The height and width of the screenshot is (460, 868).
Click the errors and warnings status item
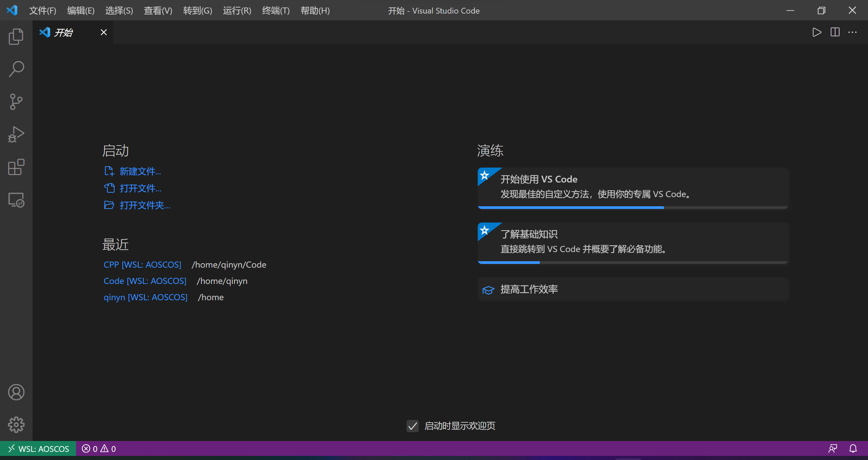99,448
